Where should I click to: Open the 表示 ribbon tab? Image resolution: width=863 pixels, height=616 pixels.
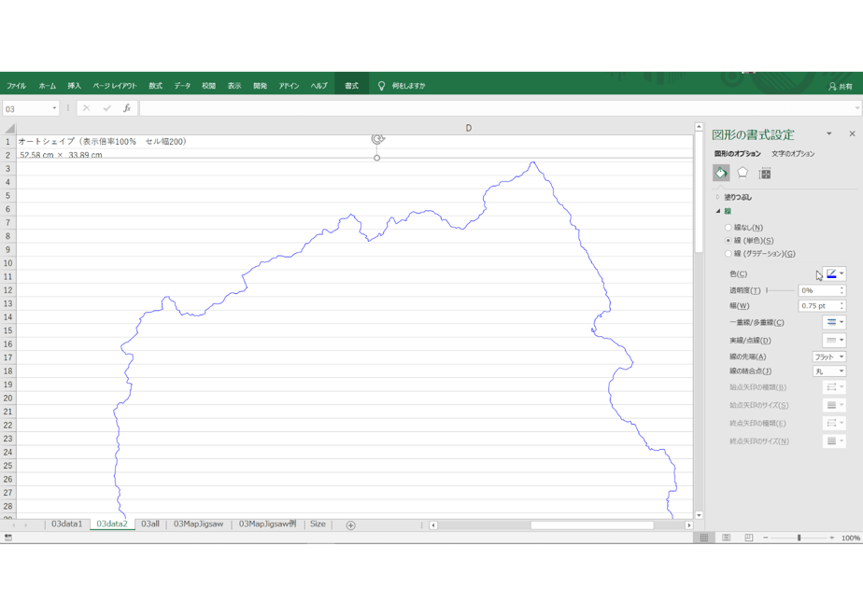point(234,86)
